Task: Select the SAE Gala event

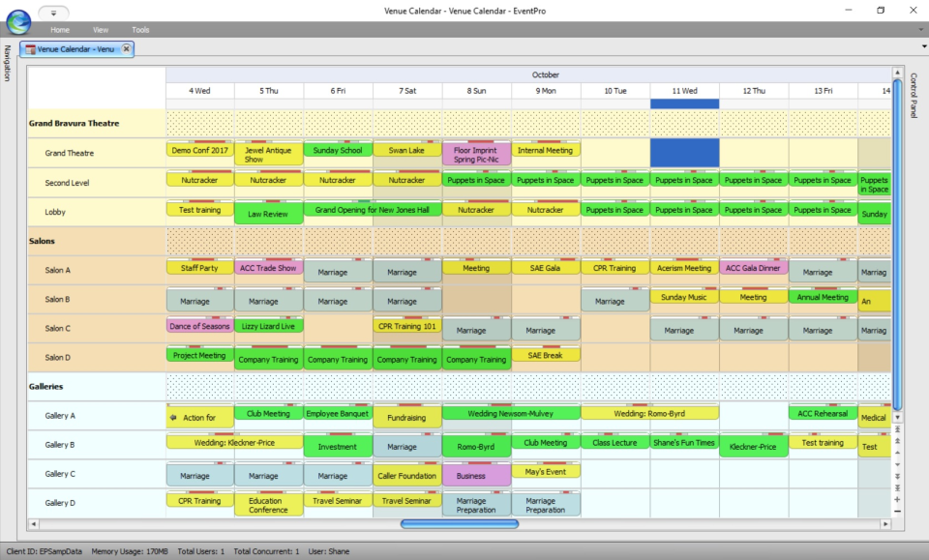Action: click(x=546, y=268)
